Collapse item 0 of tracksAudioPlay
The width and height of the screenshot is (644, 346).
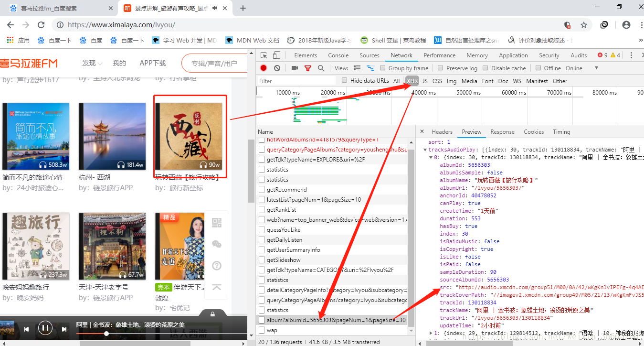point(431,157)
